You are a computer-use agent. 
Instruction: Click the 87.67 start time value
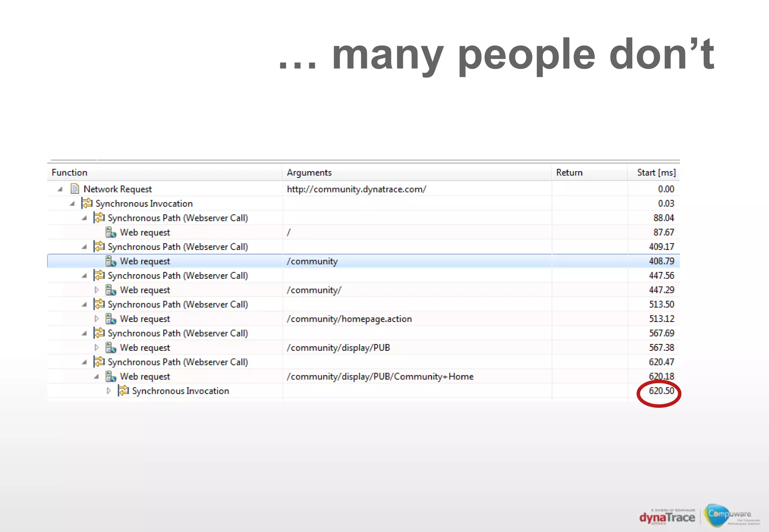click(663, 232)
